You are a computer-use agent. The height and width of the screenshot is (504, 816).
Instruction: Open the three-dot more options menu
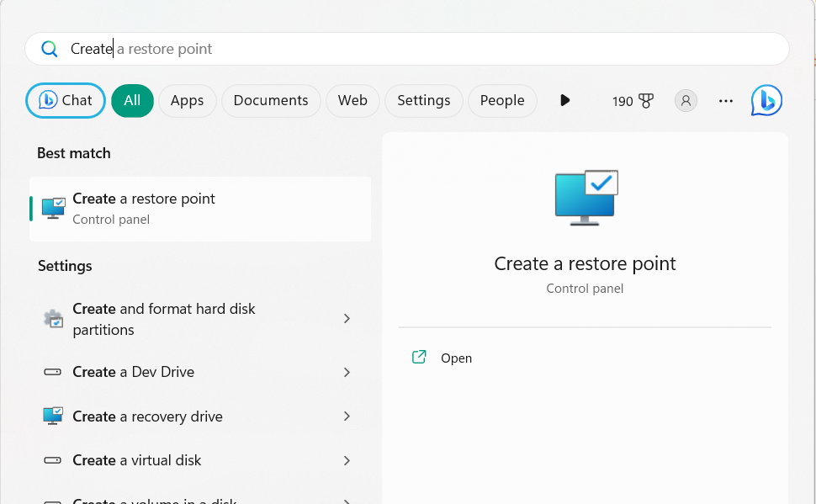click(726, 101)
